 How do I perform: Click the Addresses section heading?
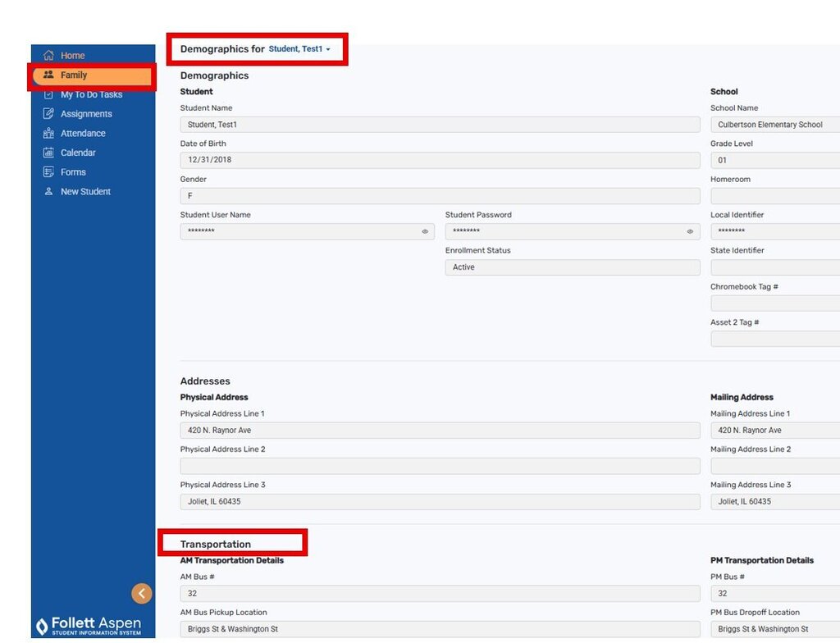tap(205, 381)
